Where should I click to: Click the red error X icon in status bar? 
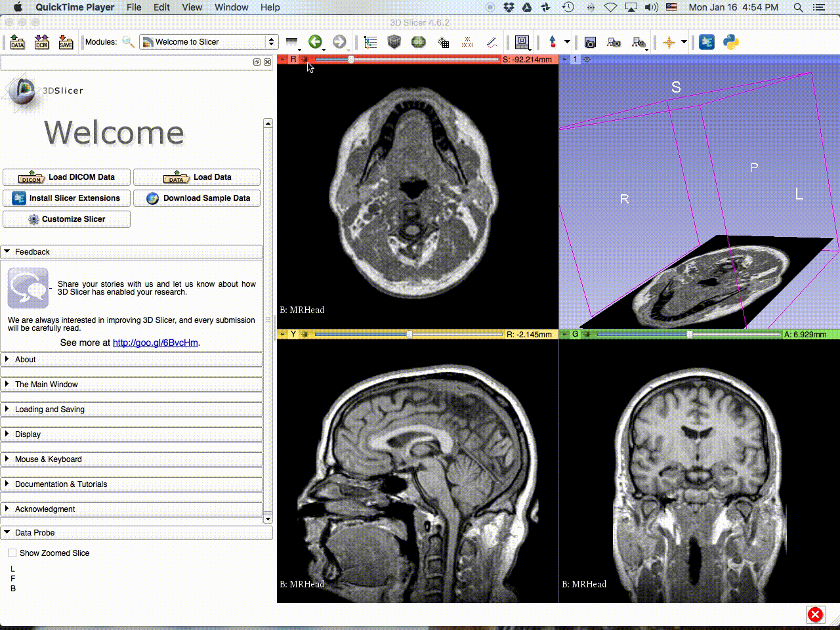[x=815, y=614]
